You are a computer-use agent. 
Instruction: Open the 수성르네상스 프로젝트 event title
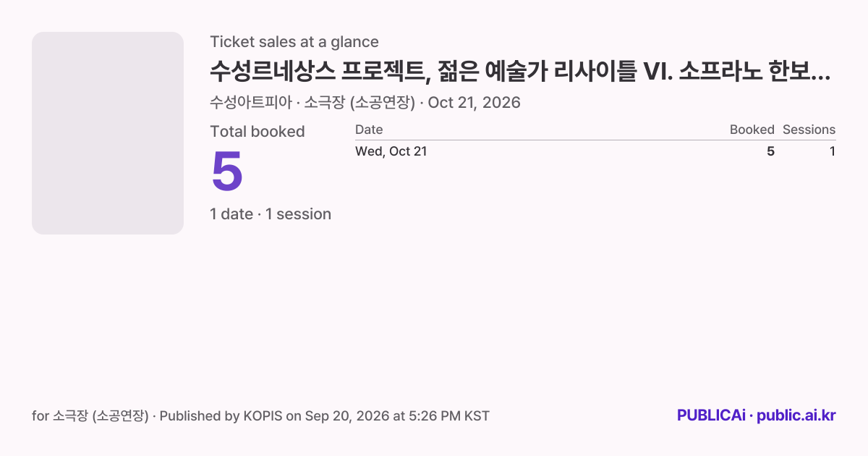tap(520, 71)
